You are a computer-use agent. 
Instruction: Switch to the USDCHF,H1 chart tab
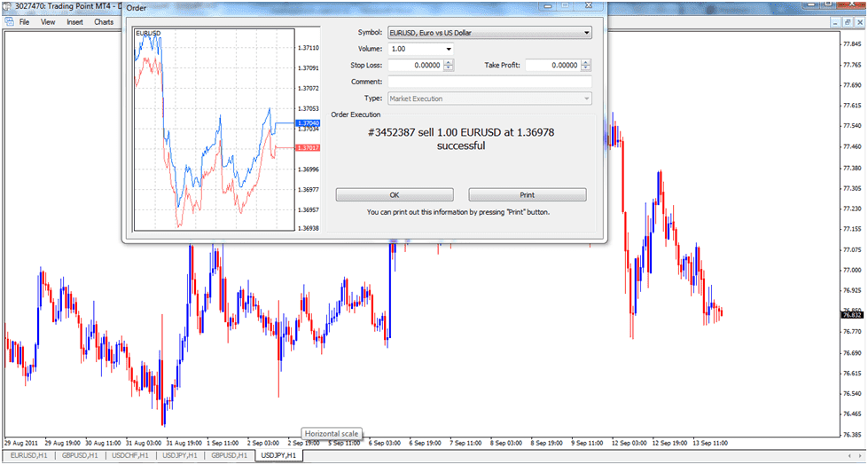point(129,455)
